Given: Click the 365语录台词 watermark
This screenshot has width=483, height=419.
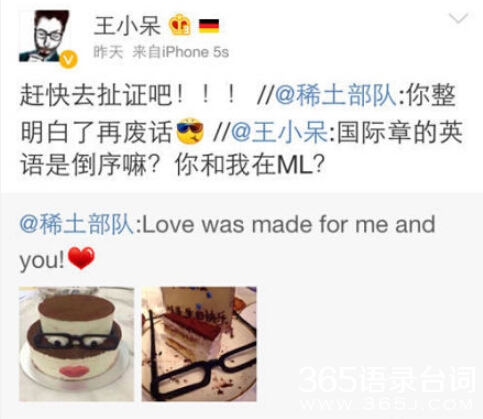Looking at the screenshot, I should click(x=387, y=380).
